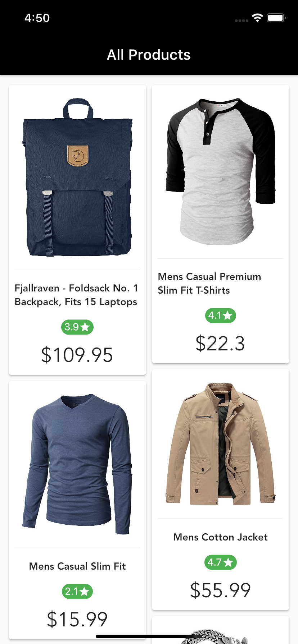Viewport: 298px width, 644px height.
Task: Tap the 4.7 star rating badge
Action: click(x=221, y=562)
